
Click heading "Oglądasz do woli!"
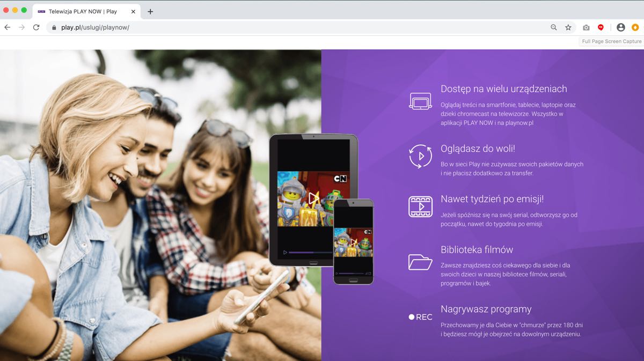click(478, 149)
